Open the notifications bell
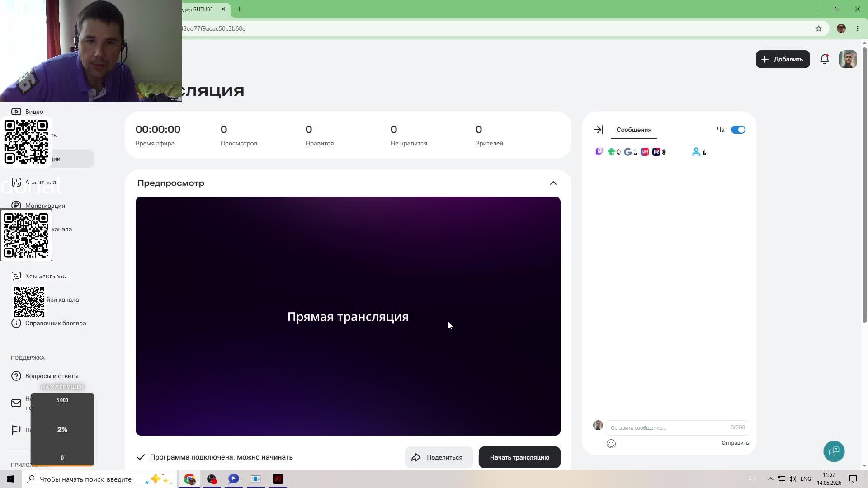The width and height of the screenshot is (868, 488). click(825, 59)
